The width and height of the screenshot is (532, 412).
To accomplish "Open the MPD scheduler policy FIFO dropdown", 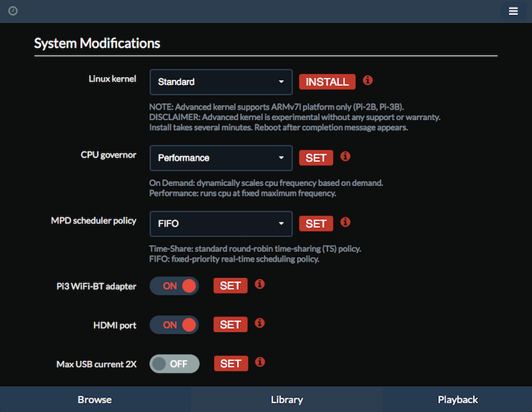I will click(x=221, y=224).
